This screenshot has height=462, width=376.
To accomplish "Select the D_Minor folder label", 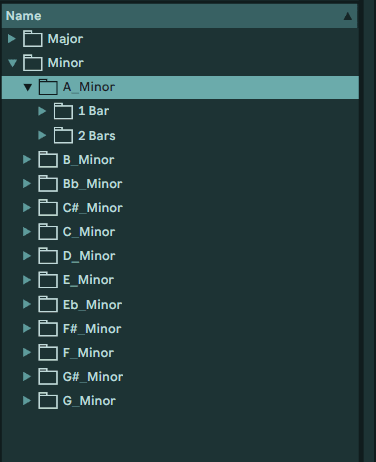I will click(89, 256).
